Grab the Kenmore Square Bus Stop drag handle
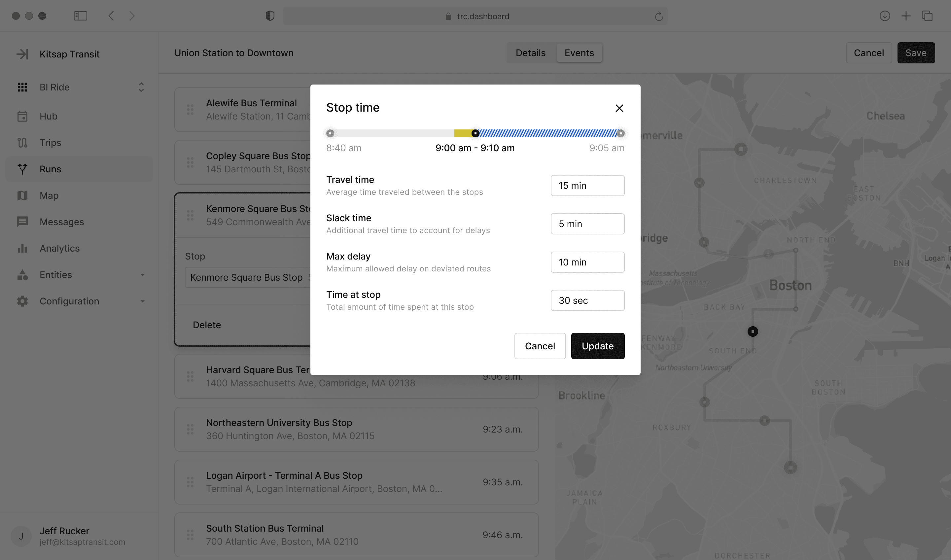The height and width of the screenshot is (560, 951). 190,216
